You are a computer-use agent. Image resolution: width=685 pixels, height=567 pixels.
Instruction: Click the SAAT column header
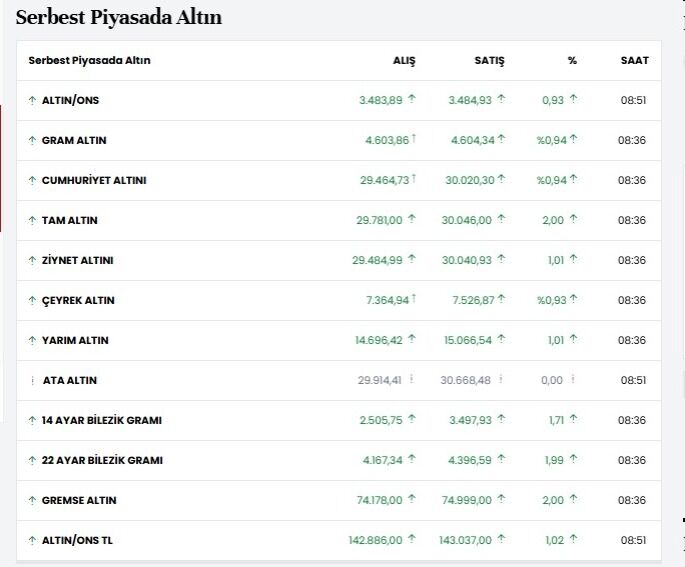tap(634, 60)
